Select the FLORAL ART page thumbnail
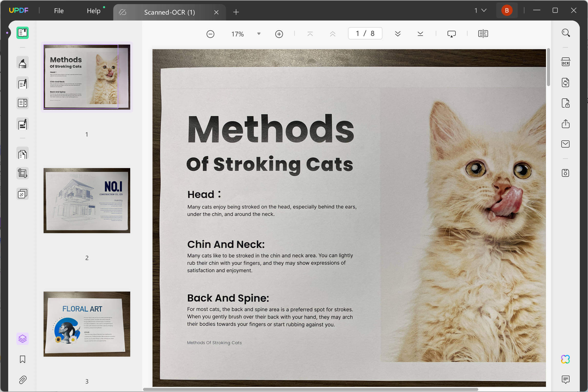The image size is (588, 392). (87, 324)
